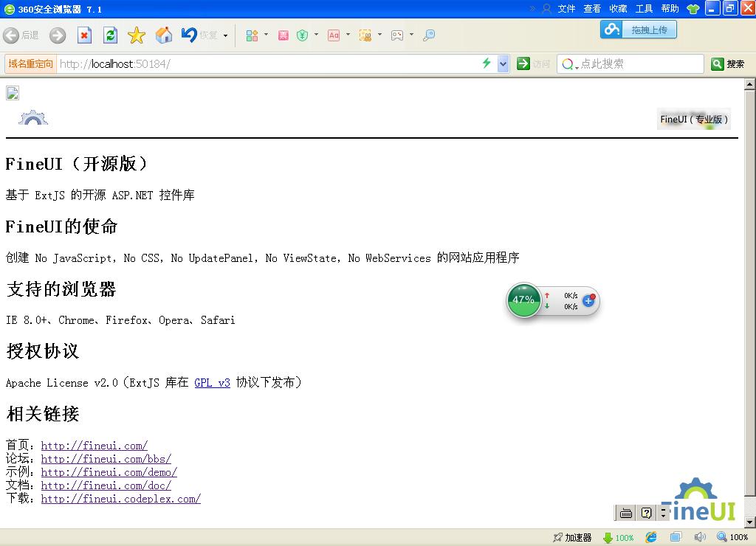Screen dimensions: 756x546
Task: Expand the address bar history dropdown
Action: click(x=503, y=63)
